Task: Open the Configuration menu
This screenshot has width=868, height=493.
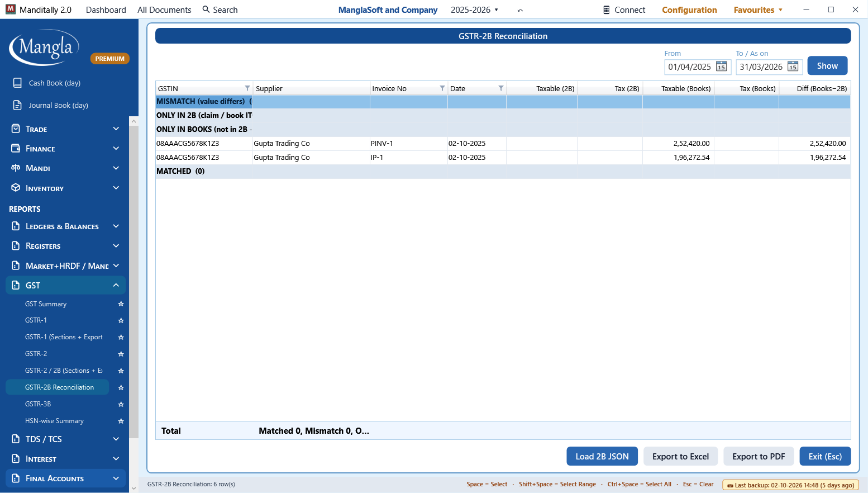Action: tap(689, 10)
